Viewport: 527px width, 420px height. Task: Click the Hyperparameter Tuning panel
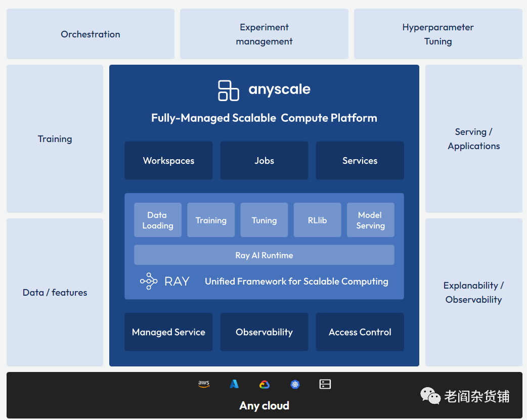[x=438, y=34]
